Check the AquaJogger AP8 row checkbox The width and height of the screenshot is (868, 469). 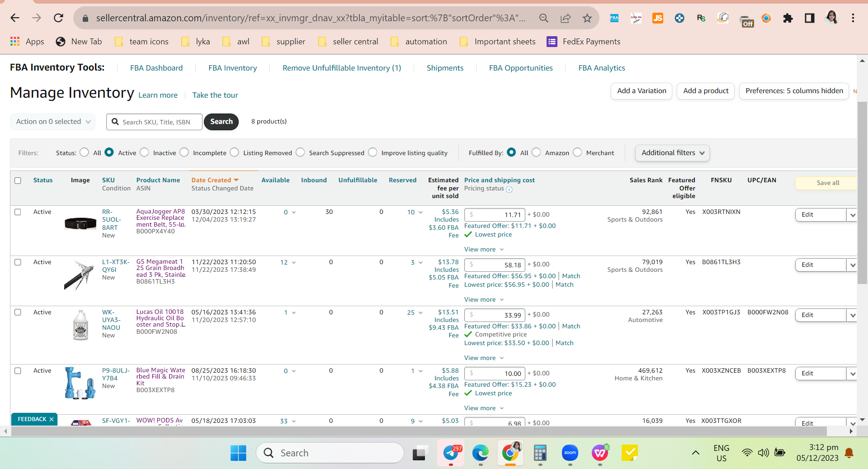point(18,212)
